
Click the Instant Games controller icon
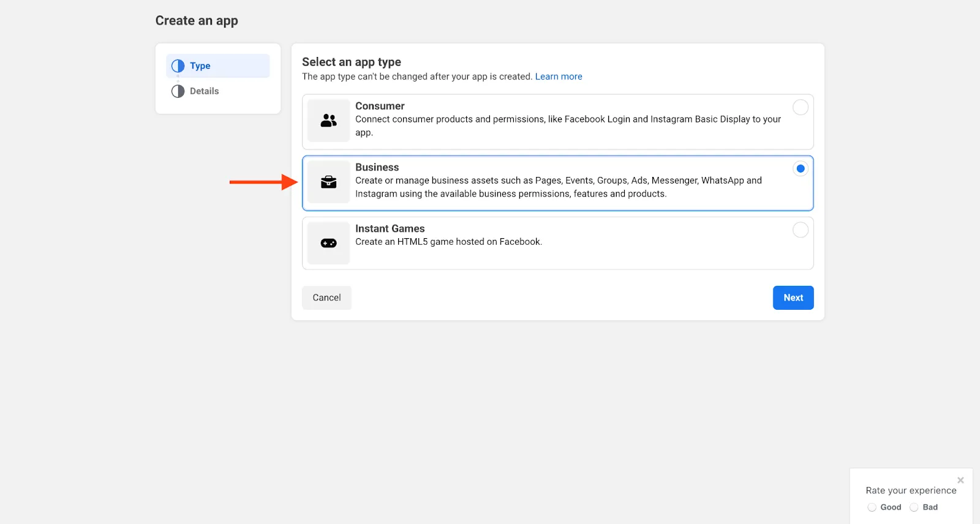click(x=329, y=243)
